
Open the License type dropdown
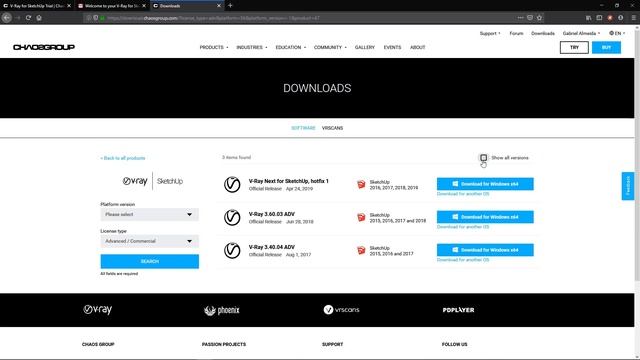pos(149,241)
